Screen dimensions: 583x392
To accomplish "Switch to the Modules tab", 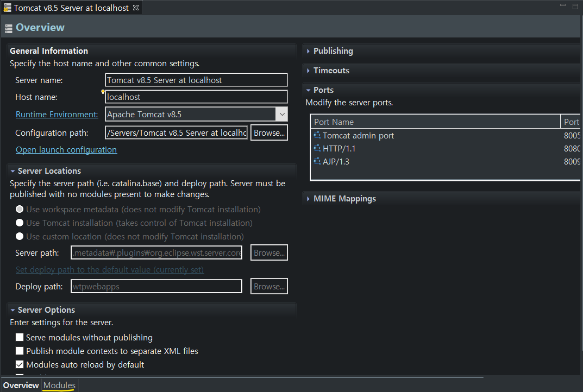I will coord(59,385).
